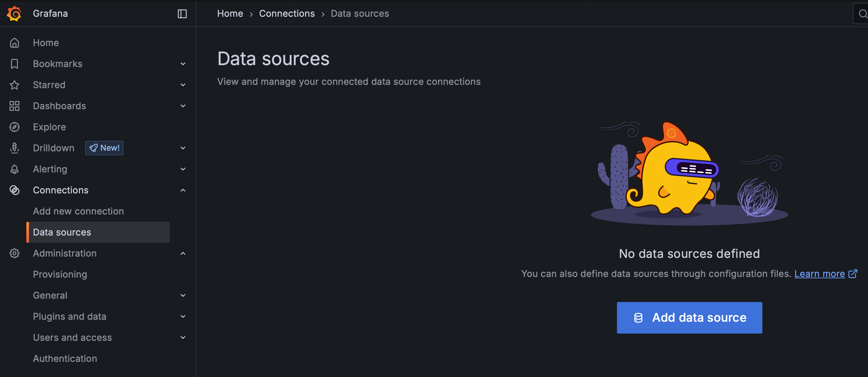This screenshot has width=868, height=377.
Task: Expand the Plugins and data chevron
Action: (x=183, y=317)
